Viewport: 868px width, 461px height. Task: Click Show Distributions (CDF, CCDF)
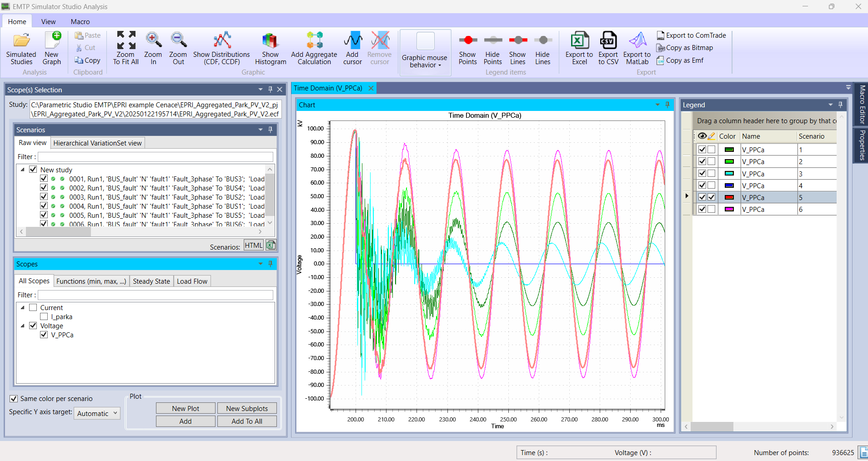[221, 47]
